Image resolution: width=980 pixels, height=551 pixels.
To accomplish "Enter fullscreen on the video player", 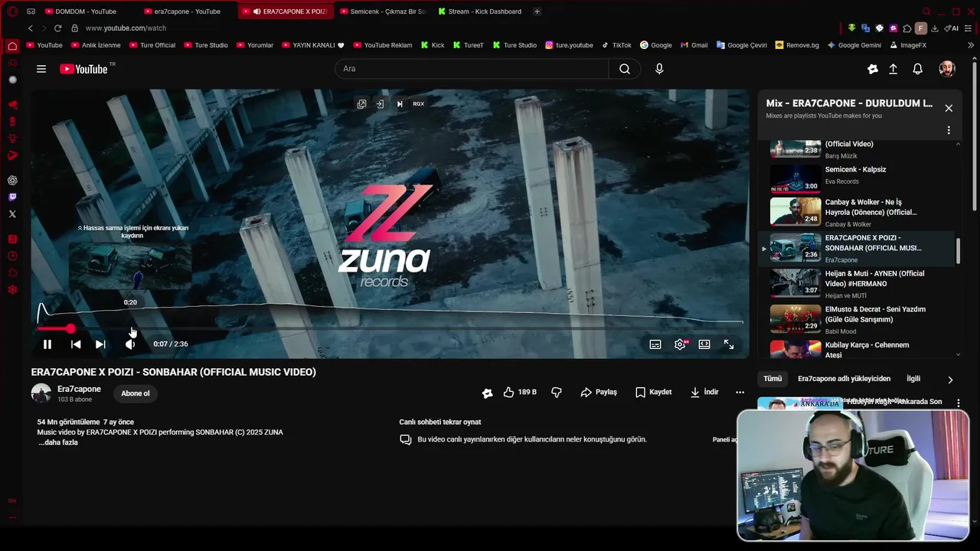I will (x=729, y=344).
